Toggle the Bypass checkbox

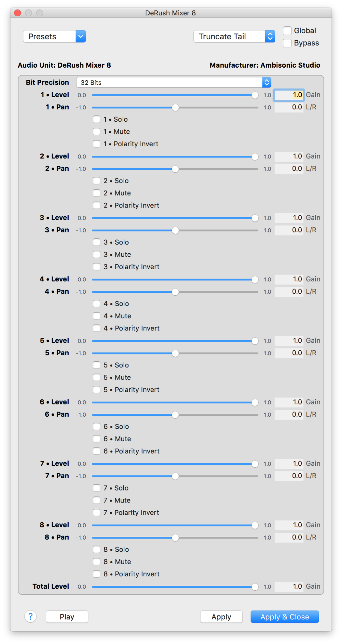pos(287,43)
